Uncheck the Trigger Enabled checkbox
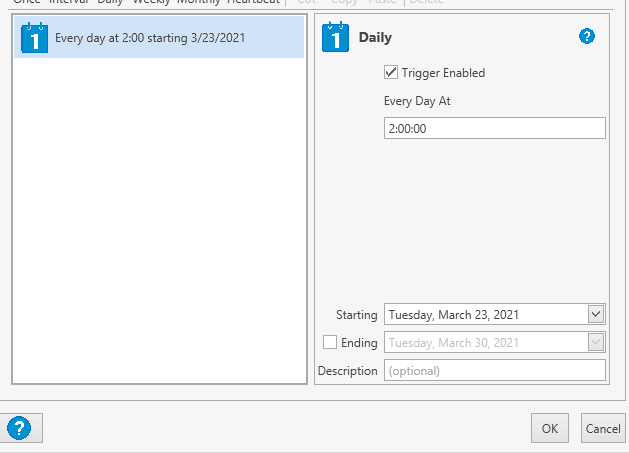This screenshot has height=453, width=629. [391, 73]
